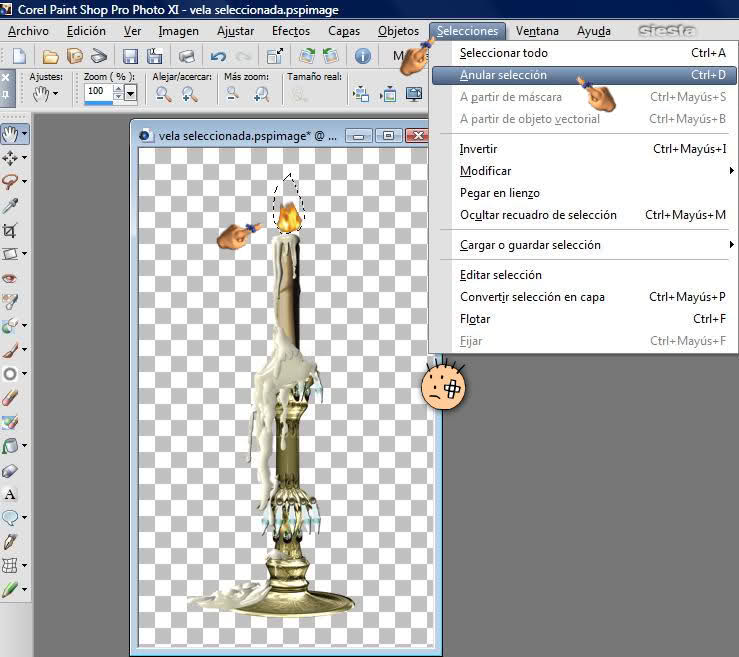Select the Oil Brush art media tool
Screen dimensions: 739x657
[x=10, y=589]
